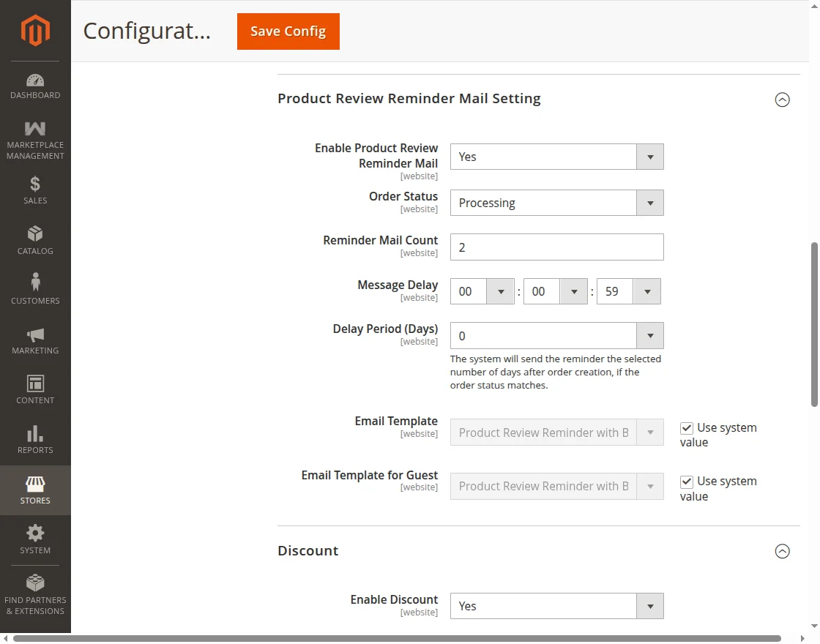Uncheck Use system value for Email Template
The image size is (820, 644).
coord(687,428)
